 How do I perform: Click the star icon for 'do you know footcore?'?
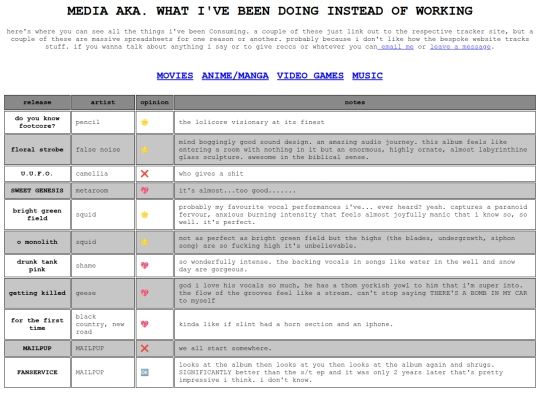click(x=145, y=122)
